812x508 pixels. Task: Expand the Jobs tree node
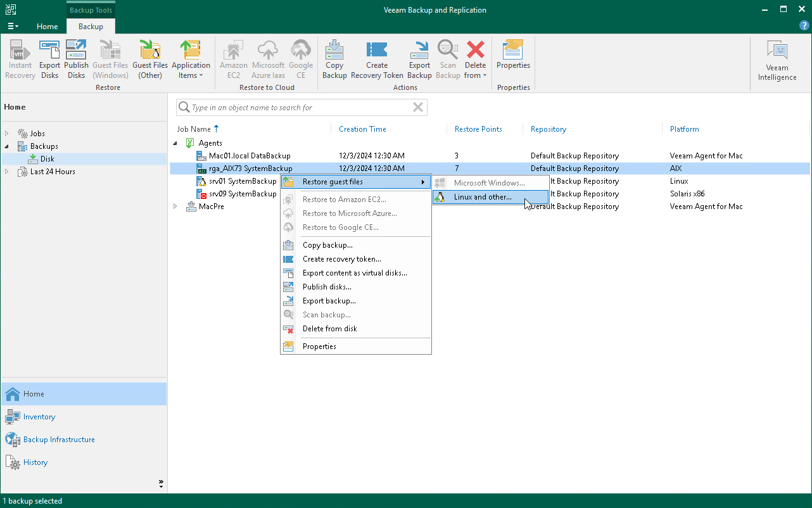point(8,134)
